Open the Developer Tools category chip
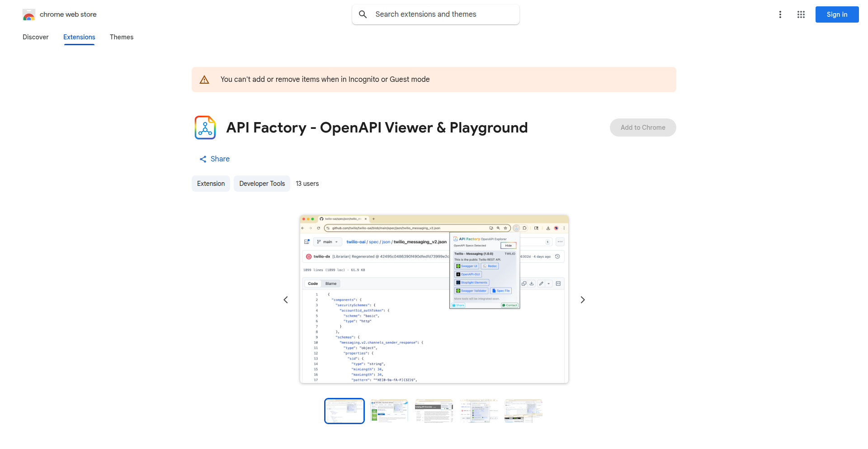Image resolution: width=868 pixels, height=449 pixels. 262,184
